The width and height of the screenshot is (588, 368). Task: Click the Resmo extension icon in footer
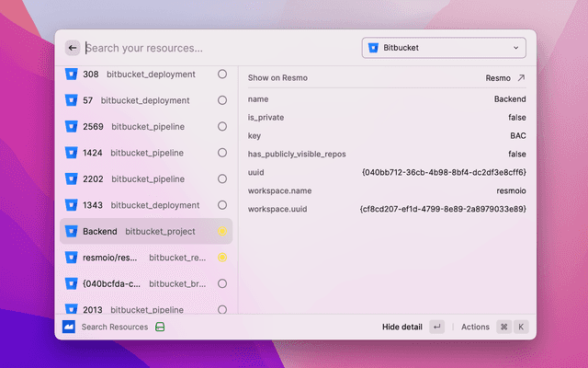click(x=69, y=327)
